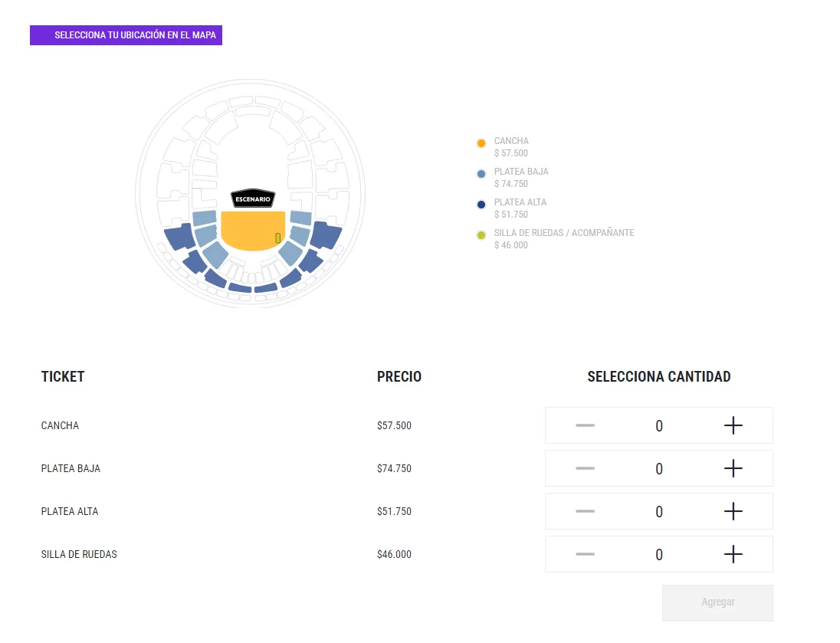This screenshot has width=840, height=643.
Task: Add one SILLA DE RUEDAS ticket
Action: coord(733,554)
